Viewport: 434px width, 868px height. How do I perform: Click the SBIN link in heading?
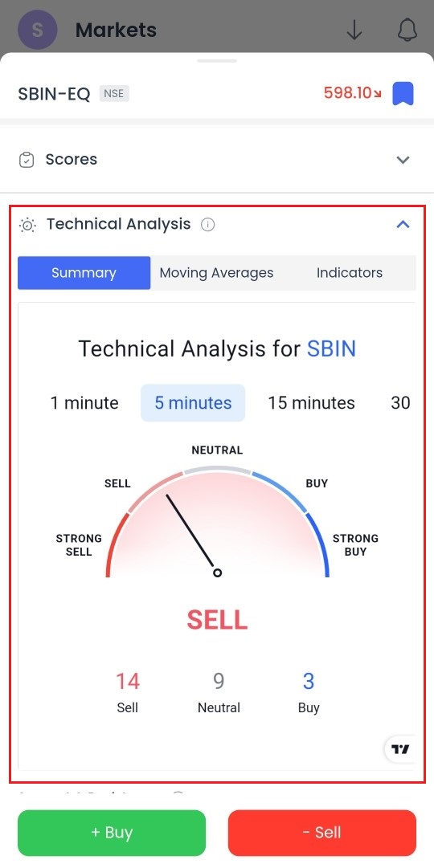click(x=331, y=349)
